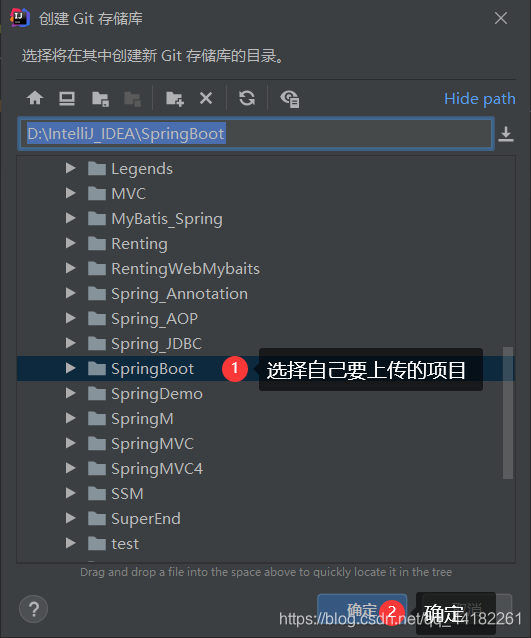Select the Legends folder row
This screenshot has height=638, width=531.
coord(266,168)
